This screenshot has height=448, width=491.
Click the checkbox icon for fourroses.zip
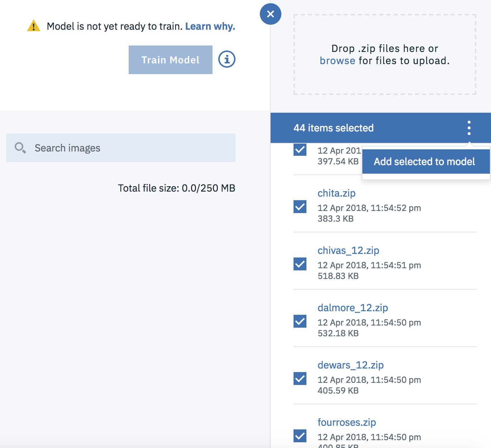pyautogui.click(x=300, y=436)
